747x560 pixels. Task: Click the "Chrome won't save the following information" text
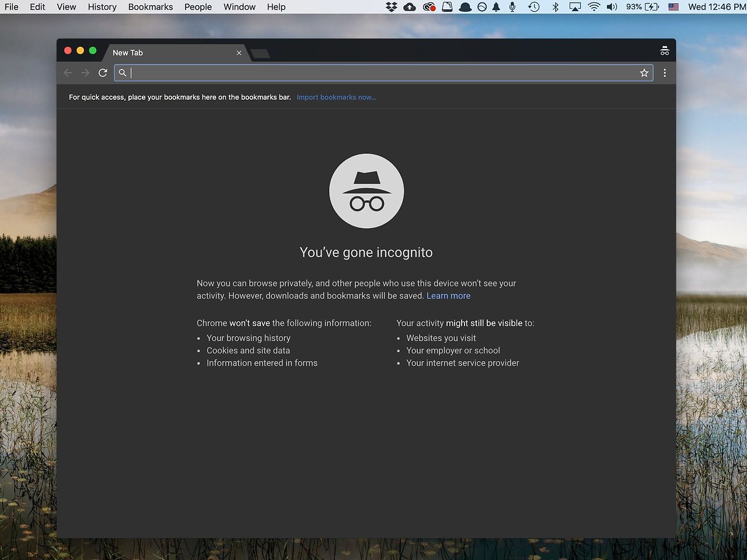click(x=284, y=323)
